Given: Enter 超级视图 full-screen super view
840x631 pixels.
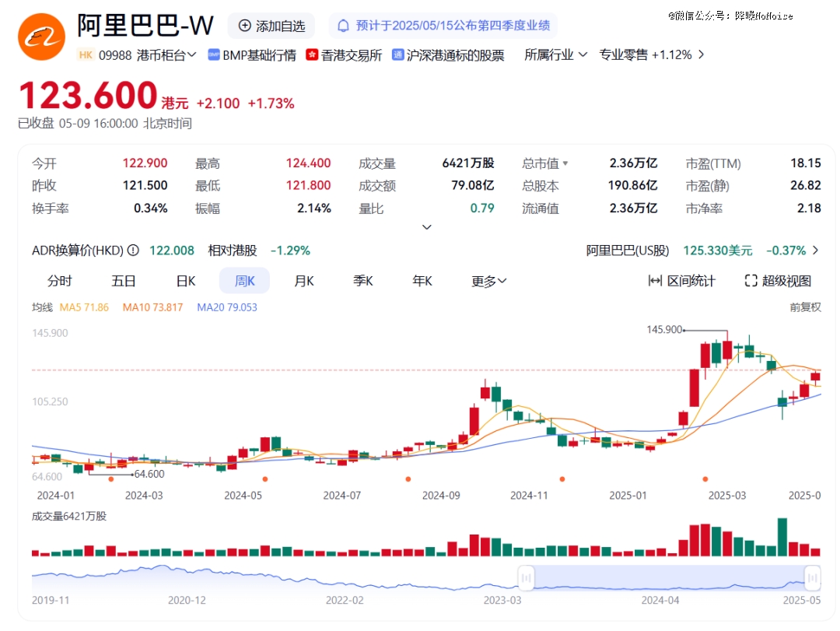Looking at the screenshot, I should pyautogui.click(x=778, y=281).
